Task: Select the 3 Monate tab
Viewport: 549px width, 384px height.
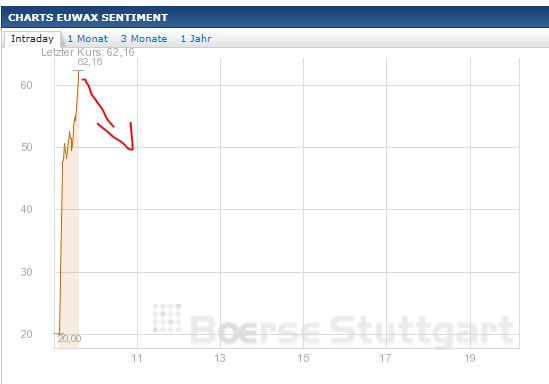Action: 144,39
